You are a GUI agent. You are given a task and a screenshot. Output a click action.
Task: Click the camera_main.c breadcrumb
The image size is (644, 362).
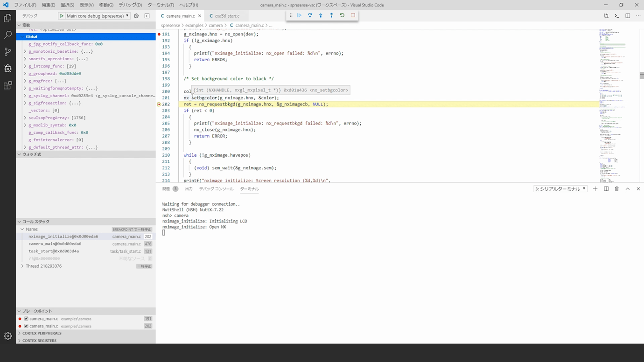tap(249, 25)
